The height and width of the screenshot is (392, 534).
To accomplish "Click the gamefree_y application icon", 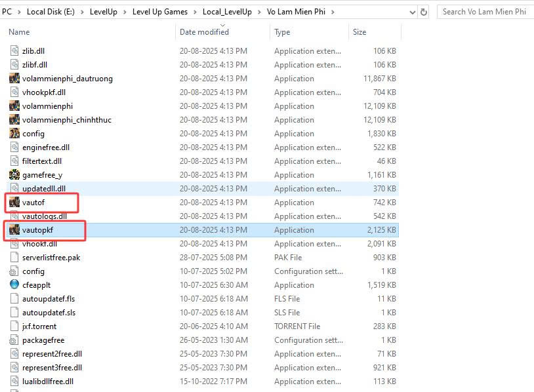I will tap(14, 175).
